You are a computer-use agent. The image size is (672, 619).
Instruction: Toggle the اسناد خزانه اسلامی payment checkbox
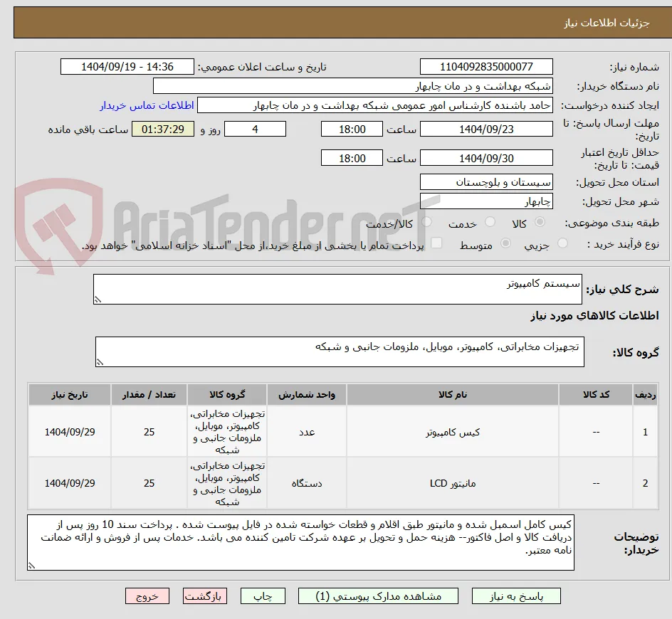pos(436,243)
